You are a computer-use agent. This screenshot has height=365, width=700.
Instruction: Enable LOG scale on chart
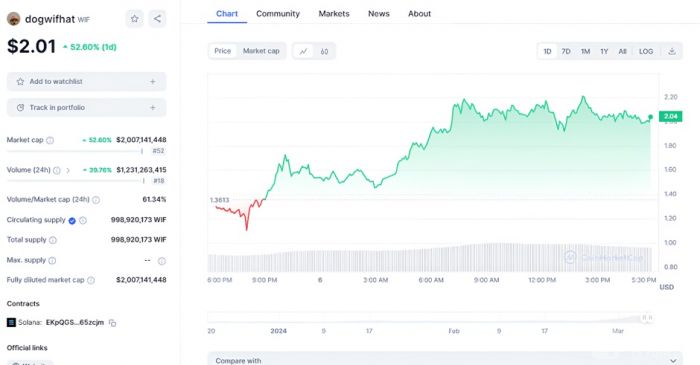coord(646,51)
